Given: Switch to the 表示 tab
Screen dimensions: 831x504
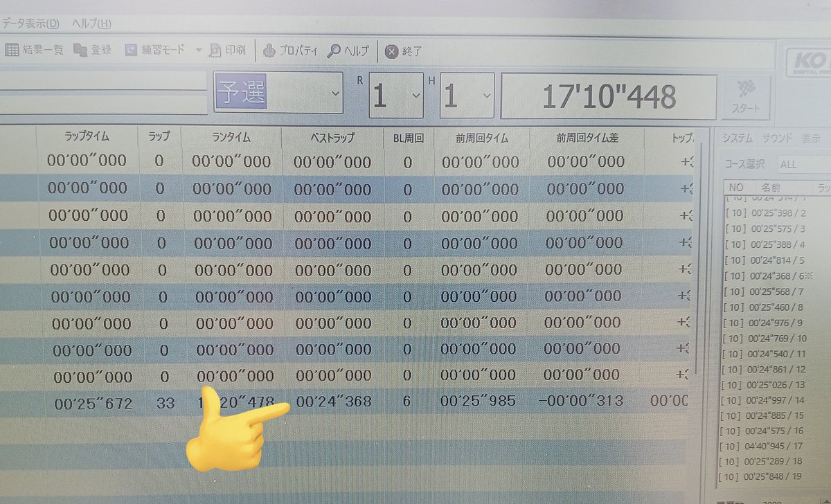Looking at the screenshot, I should click(812, 137).
